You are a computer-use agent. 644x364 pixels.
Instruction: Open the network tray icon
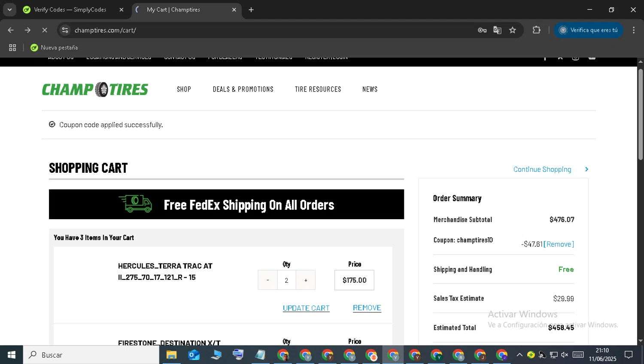[x=553, y=355]
